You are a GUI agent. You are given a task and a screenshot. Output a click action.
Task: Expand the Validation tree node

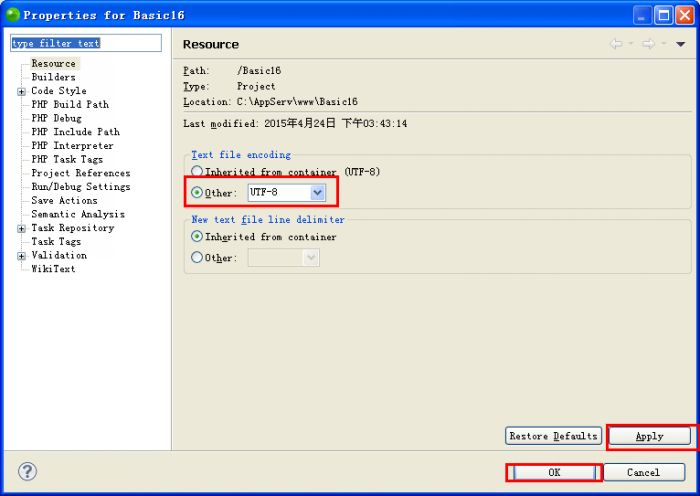click(x=22, y=256)
